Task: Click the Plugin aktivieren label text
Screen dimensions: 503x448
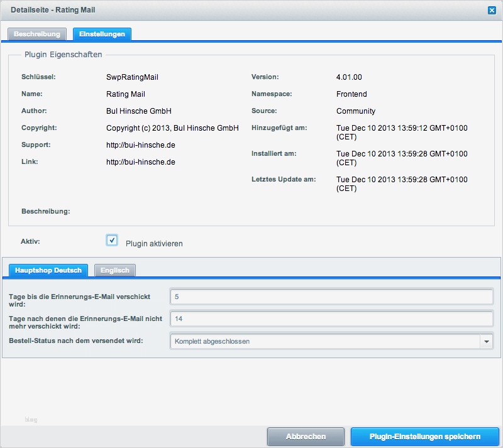Action: coord(154,243)
